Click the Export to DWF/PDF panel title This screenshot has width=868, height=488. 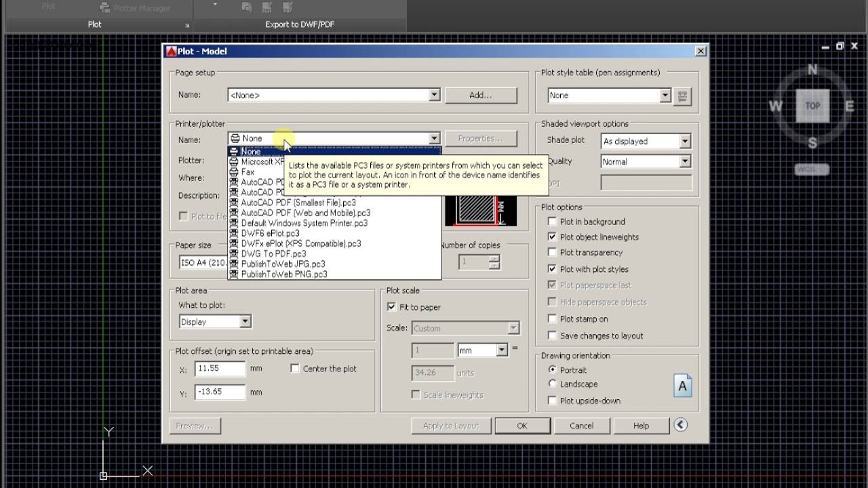click(300, 24)
